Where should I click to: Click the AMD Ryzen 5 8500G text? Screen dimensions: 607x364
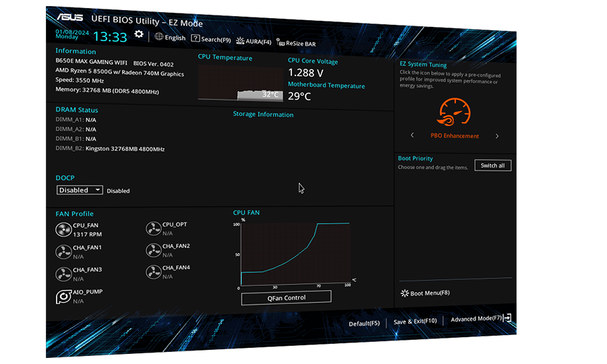[119, 72]
